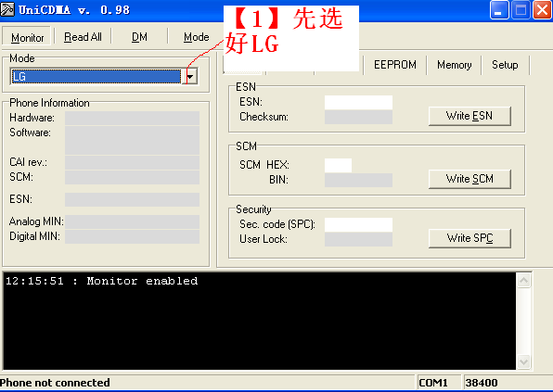
Task: Click the Write SPC button
Action: click(469, 238)
